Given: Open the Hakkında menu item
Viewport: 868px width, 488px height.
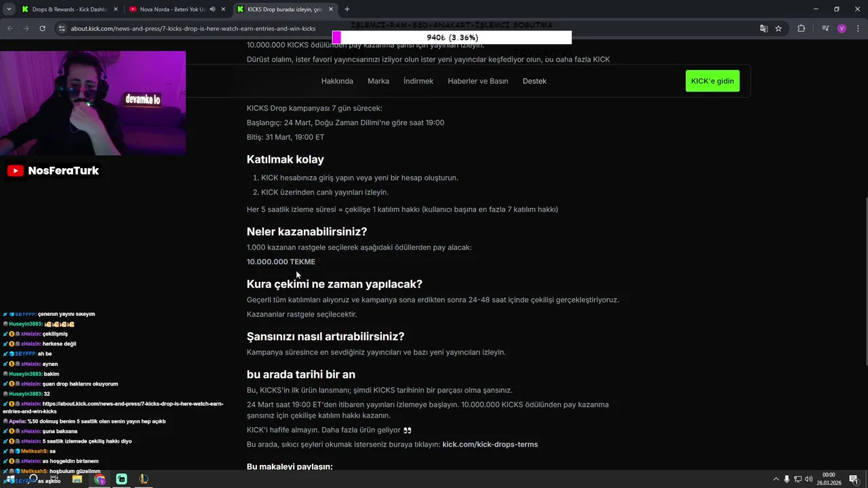Looking at the screenshot, I should coord(337,81).
